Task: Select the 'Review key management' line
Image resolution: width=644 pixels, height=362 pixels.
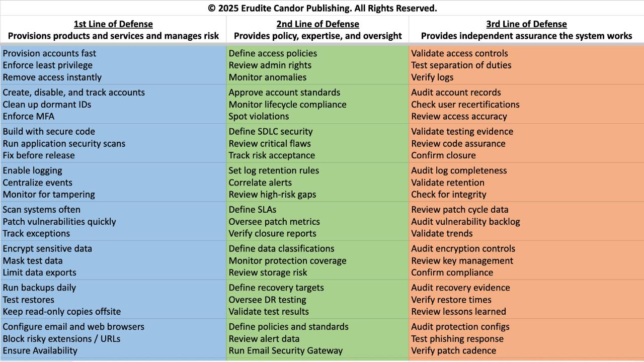Action: coord(462,261)
